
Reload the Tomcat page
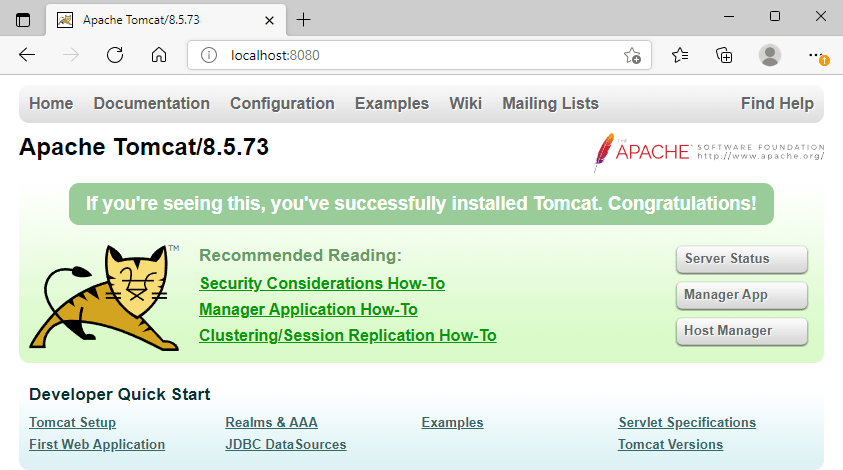(x=115, y=55)
